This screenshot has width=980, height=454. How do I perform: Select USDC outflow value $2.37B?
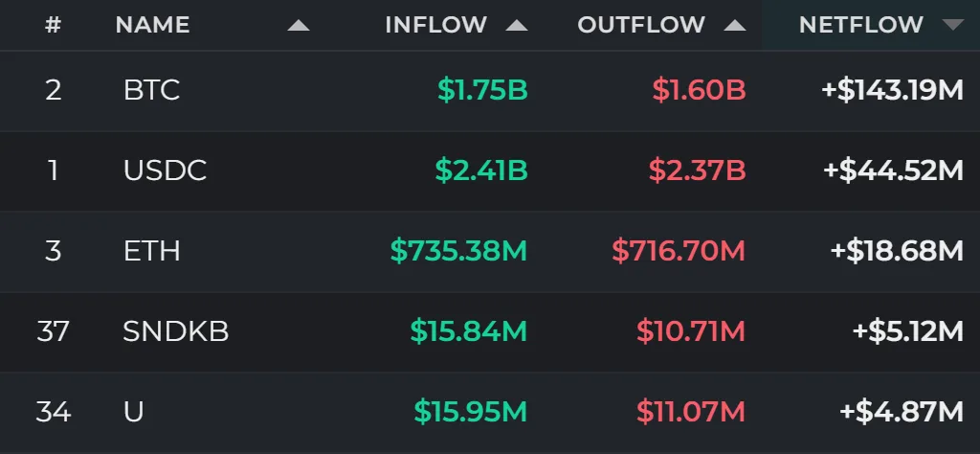[x=698, y=170]
